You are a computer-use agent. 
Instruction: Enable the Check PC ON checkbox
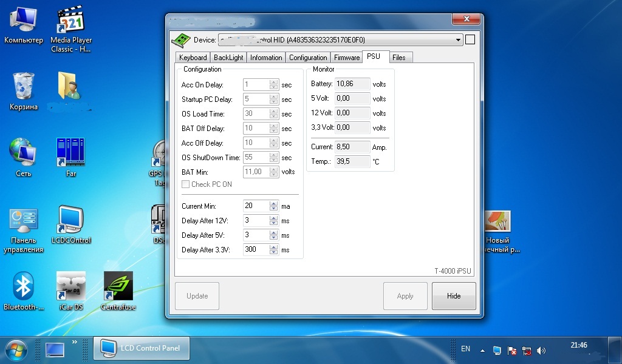186,184
